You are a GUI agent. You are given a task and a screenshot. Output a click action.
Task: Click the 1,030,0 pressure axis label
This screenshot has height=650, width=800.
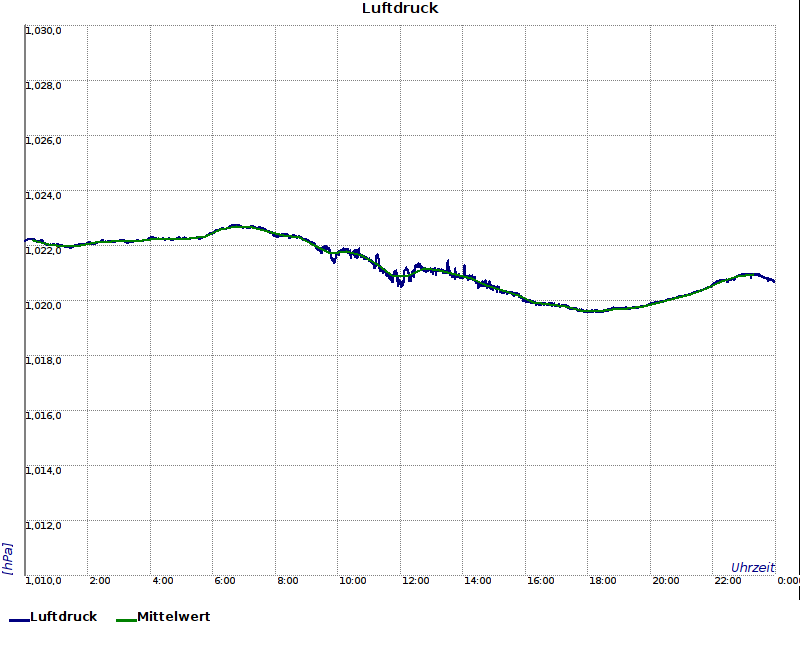pos(43,30)
